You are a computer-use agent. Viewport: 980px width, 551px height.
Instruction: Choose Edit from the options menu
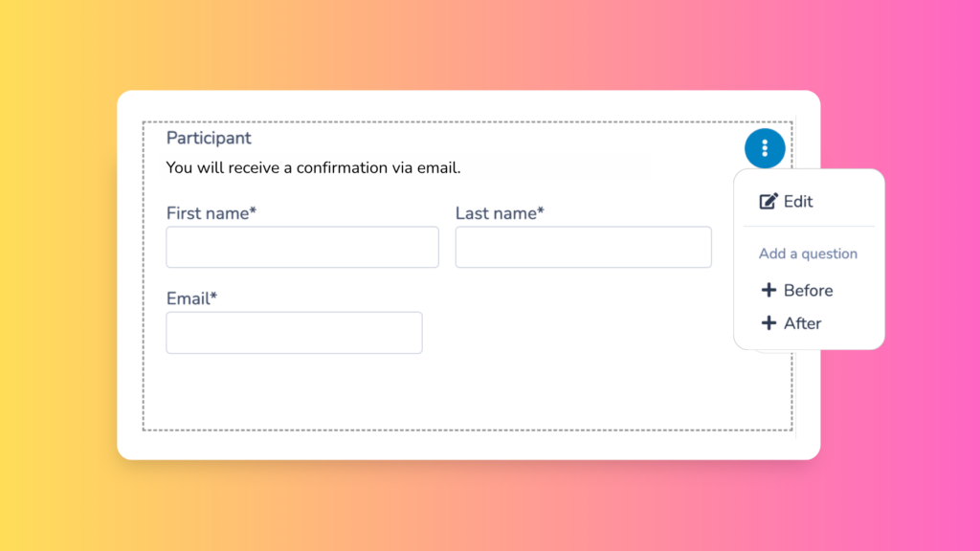click(797, 201)
